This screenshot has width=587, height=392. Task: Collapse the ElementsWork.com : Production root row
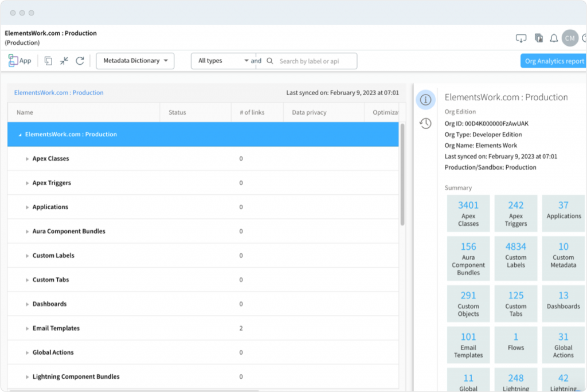pos(21,135)
